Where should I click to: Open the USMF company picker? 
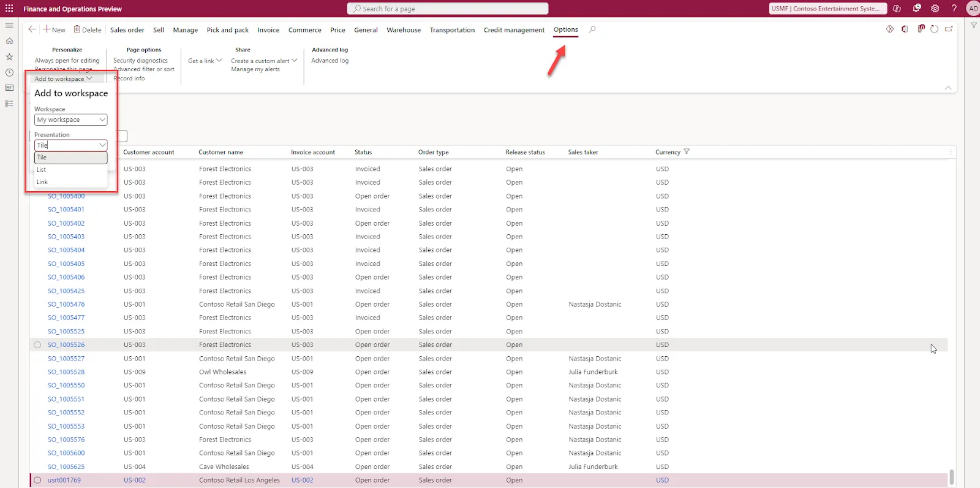tap(827, 9)
